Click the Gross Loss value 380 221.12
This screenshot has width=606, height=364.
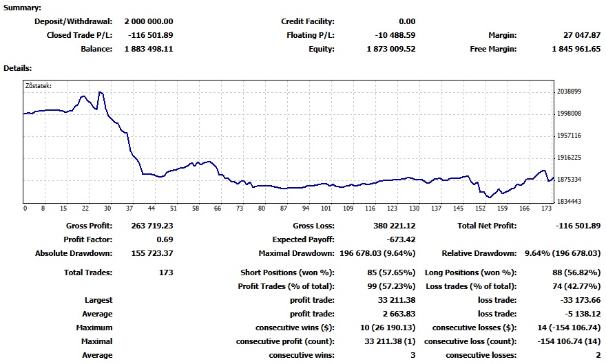pyautogui.click(x=394, y=226)
